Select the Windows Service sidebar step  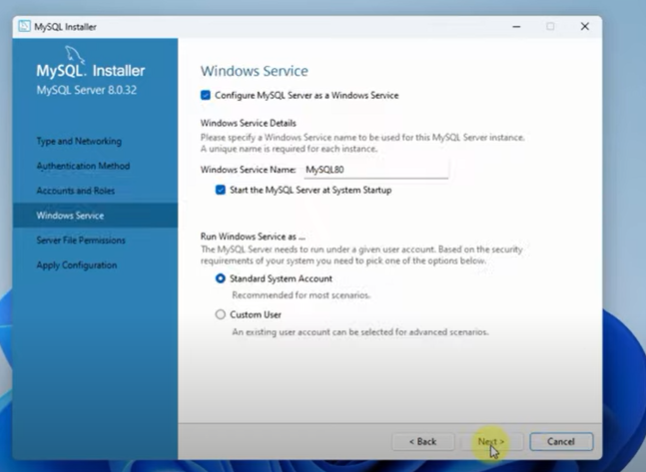tap(95, 215)
